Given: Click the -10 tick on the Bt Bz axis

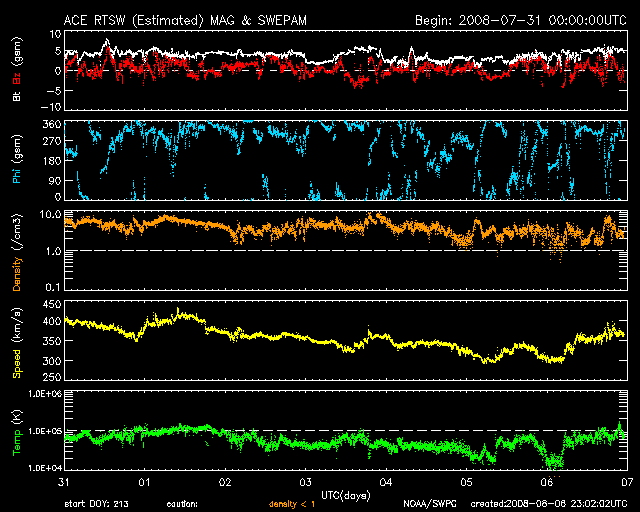Looking at the screenshot, I should pyautogui.click(x=51, y=107).
